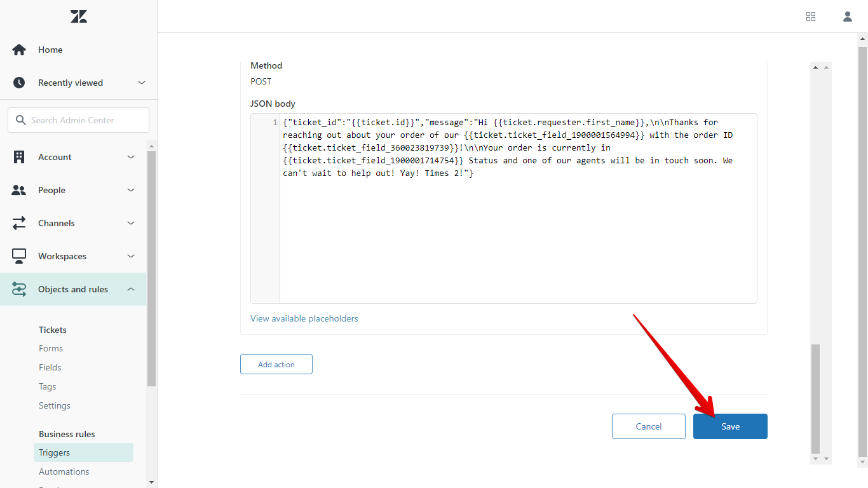Click the Workspaces monitor icon
Screen dimensions: 868x488
coord(19,256)
